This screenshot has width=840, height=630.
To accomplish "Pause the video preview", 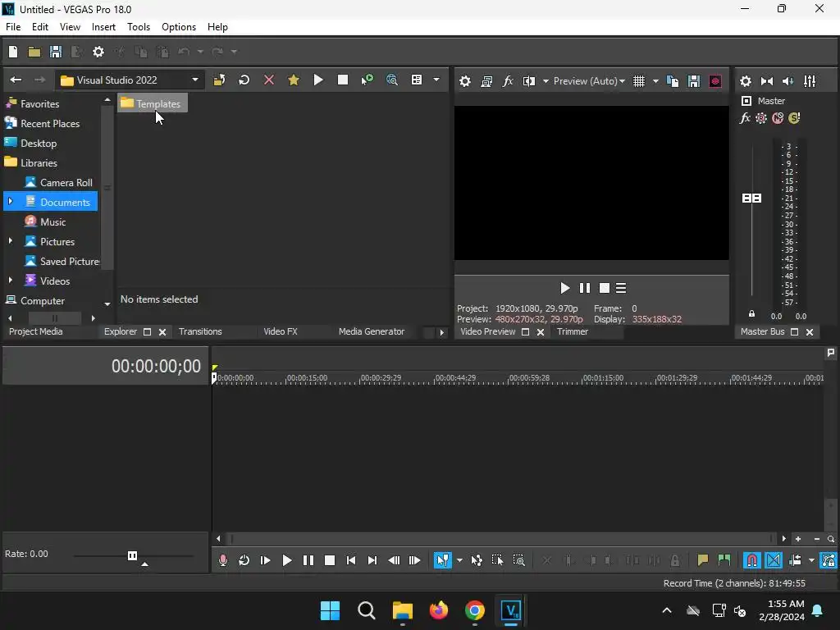I will pos(585,288).
